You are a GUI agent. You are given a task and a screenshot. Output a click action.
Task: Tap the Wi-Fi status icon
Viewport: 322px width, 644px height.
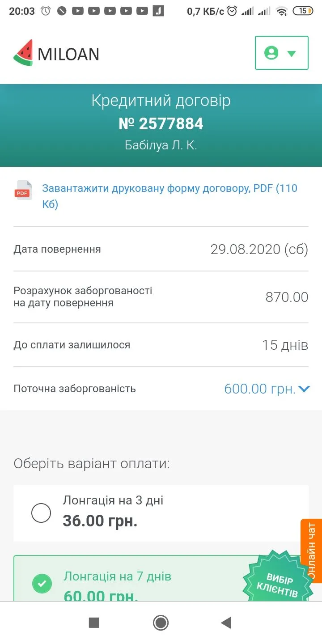pyautogui.click(x=281, y=11)
